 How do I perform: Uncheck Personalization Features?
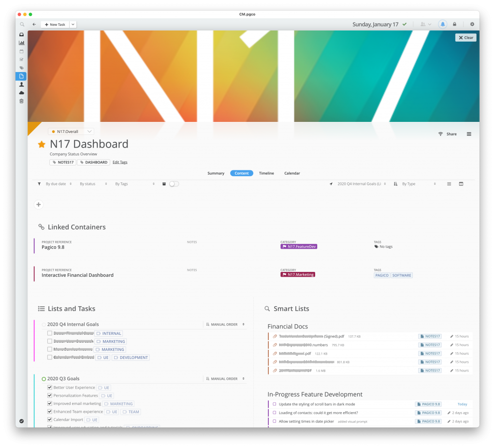50,395
